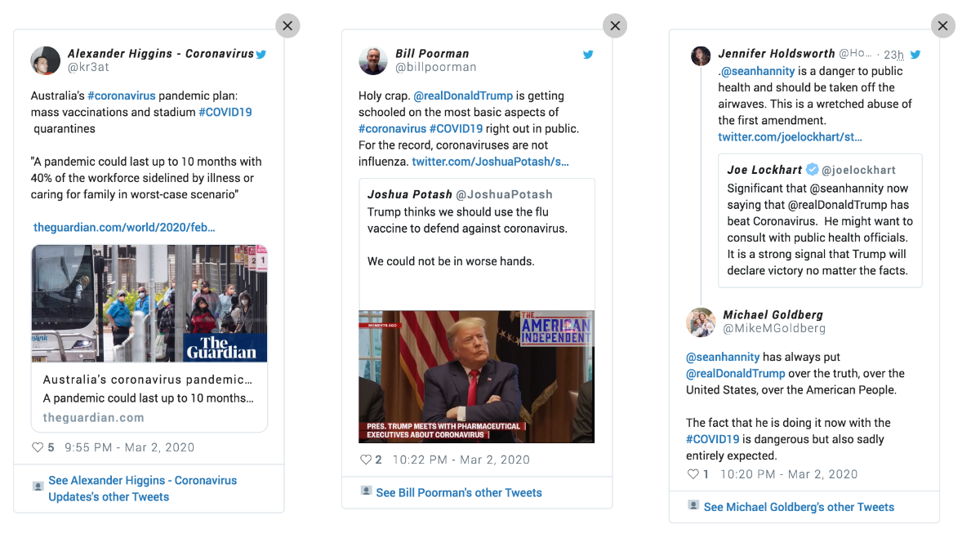
Task: Open @billpoorman handle
Action: click(436, 67)
